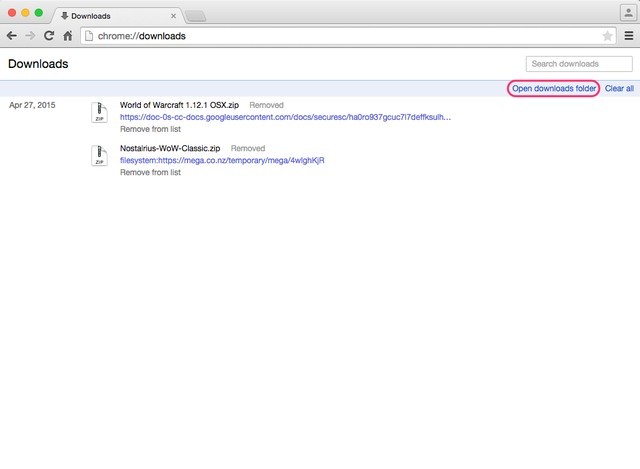The width and height of the screenshot is (640, 469).
Task: Click the browser back arrow
Action: coord(12,36)
